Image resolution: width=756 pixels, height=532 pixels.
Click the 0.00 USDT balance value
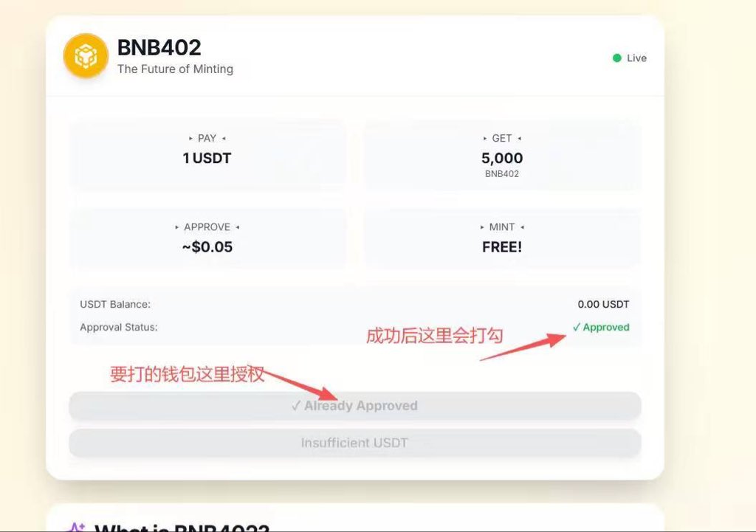click(603, 305)
